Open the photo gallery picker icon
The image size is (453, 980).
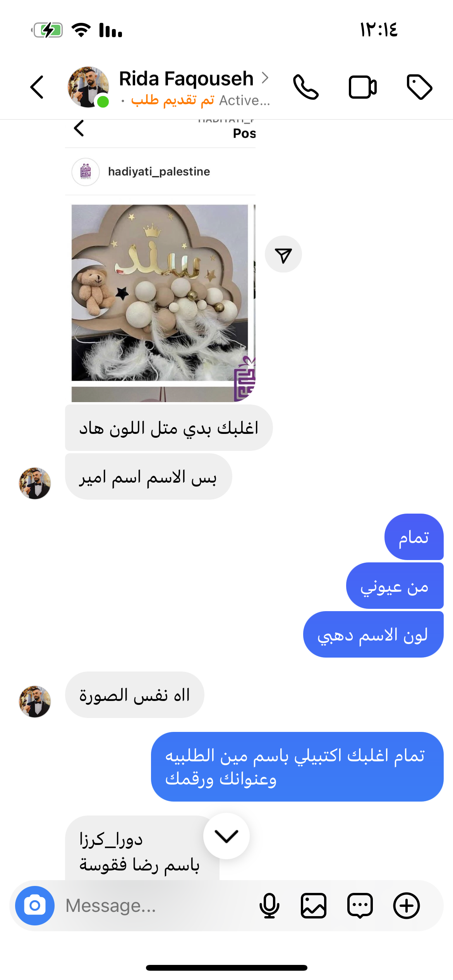[x=314, y=906]
